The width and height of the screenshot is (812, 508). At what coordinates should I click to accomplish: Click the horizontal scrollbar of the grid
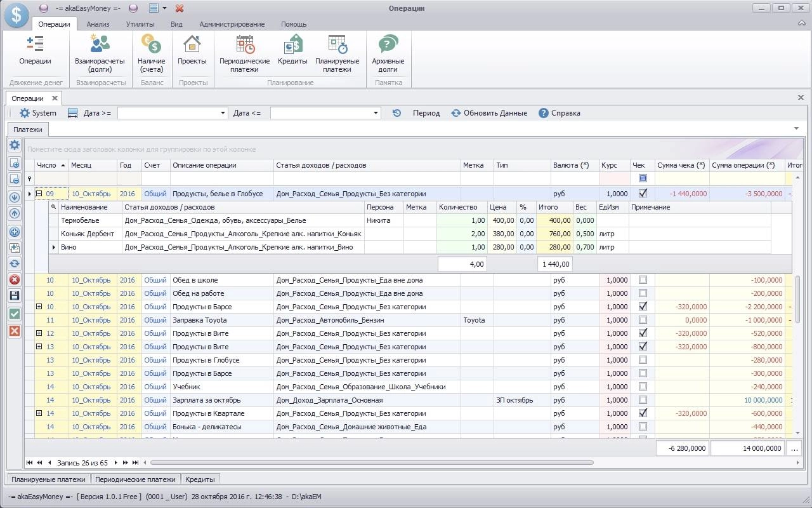click(371, 463)
